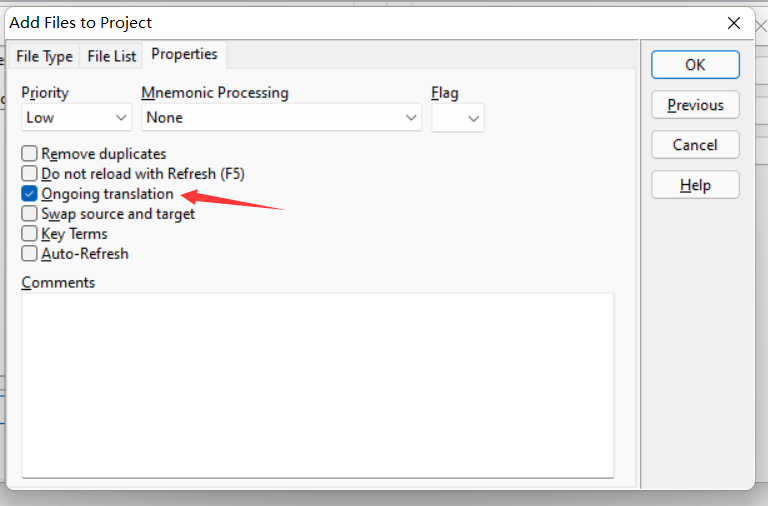
Task: Check Do not reload with Refresh (F5)
Action: coord(30,174)
